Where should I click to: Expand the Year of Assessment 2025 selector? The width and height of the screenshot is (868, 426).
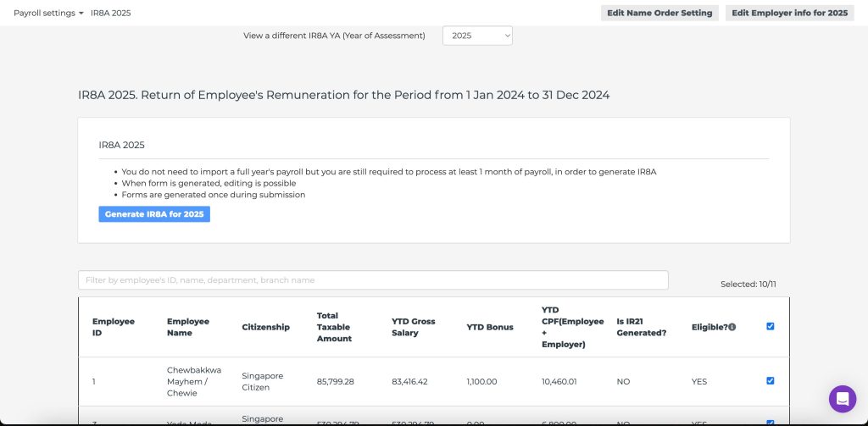click(x=477, y=36)
